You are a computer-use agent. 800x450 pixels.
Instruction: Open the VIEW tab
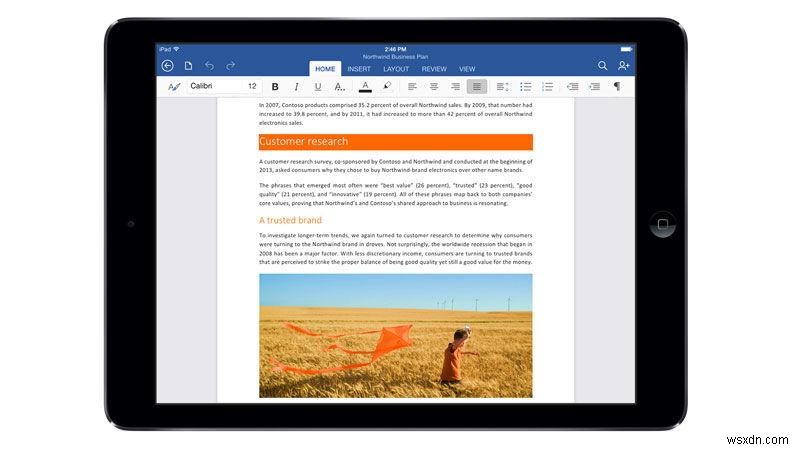coord(467,69)
